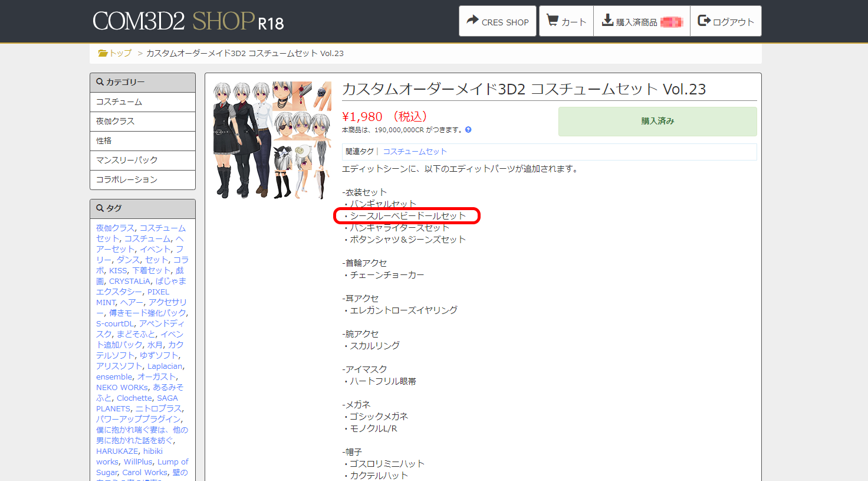Click the costume set product thumbnail
The image size is (868, 481).
tap(272, 140)
